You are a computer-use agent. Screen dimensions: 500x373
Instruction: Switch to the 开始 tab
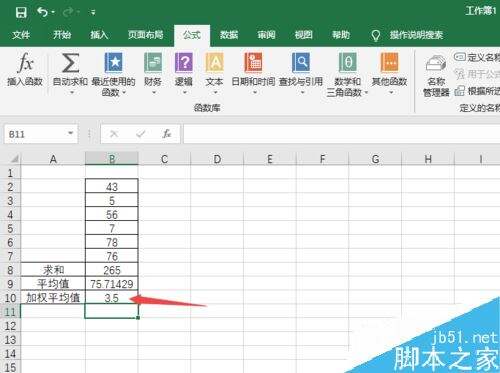(x=62, y=35)
